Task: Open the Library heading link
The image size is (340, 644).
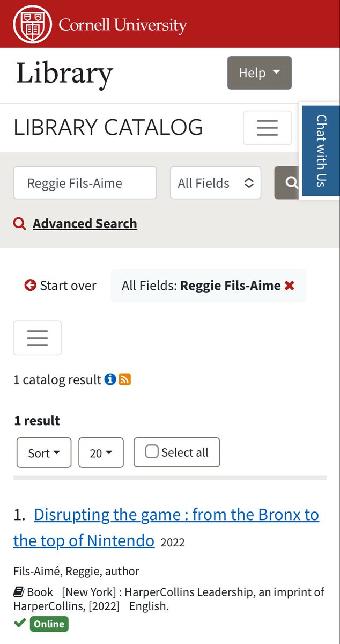Action: [x=64, y=74]
